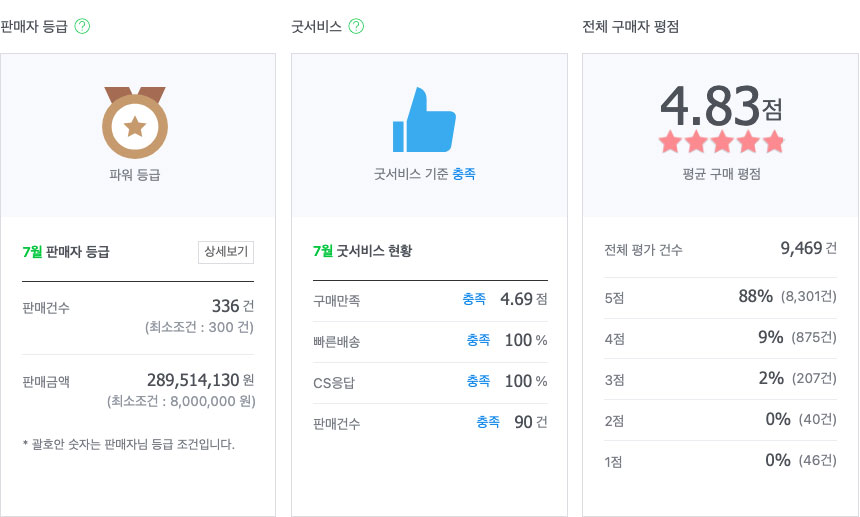Select the 2점 rating row (40건)
Screen dimensions: 860x517
pos(721,419)
